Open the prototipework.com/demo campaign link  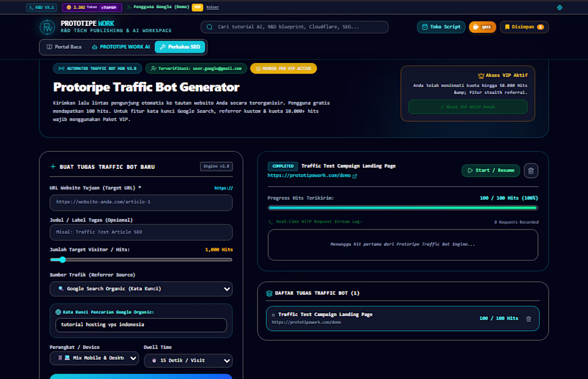tap(309, 175)
